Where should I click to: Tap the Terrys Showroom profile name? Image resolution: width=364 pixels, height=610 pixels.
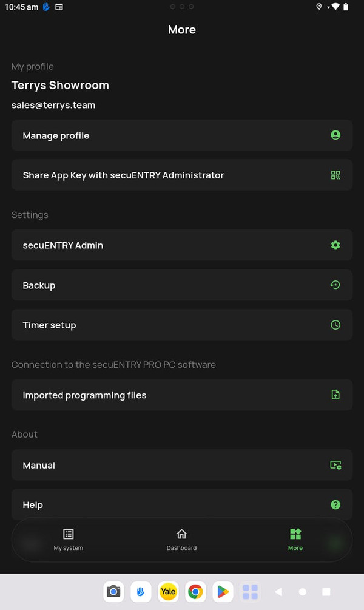click(60, 85)
